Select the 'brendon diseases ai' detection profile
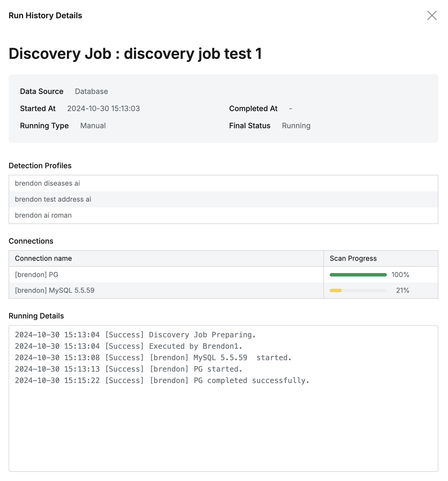 coord(47,183)
